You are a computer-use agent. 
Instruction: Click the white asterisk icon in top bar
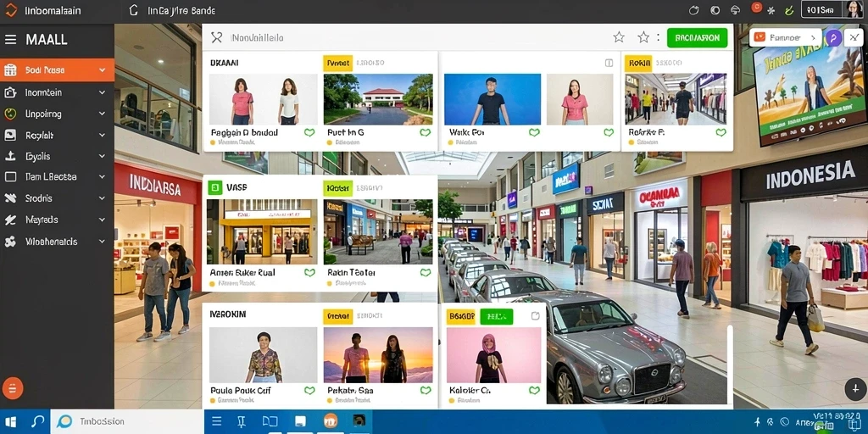point(771,10)
